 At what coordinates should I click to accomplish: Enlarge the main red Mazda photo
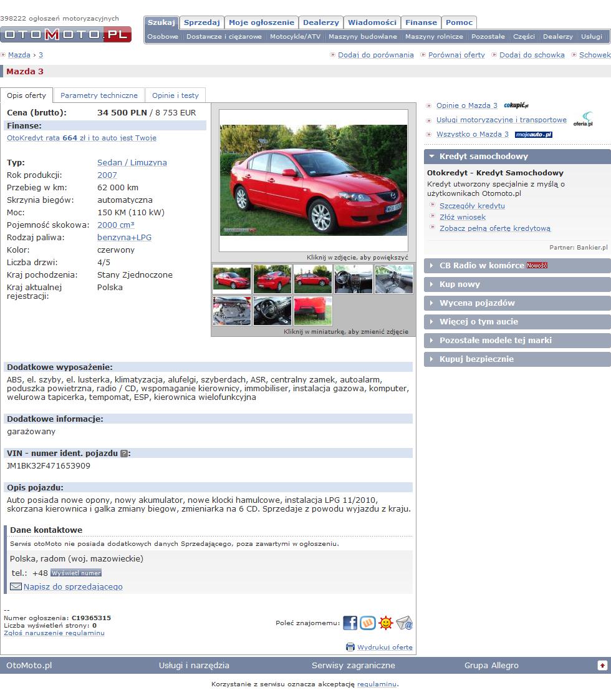pyautogui.click(x=314, y=180)
